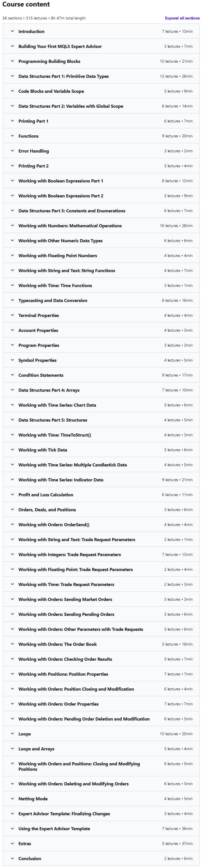Expand the Symbol Properties section row

coord(37,360)
